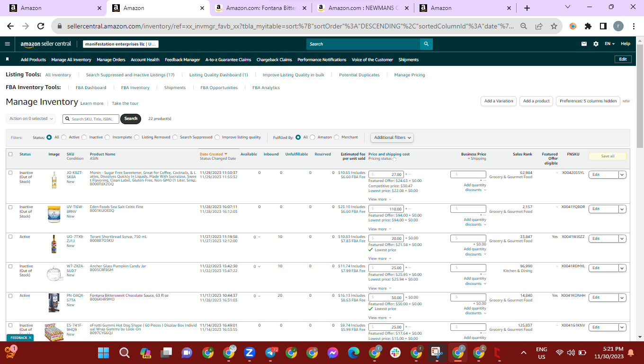
Task: Select the Listing Removed status filter
Action: point(136,137)
